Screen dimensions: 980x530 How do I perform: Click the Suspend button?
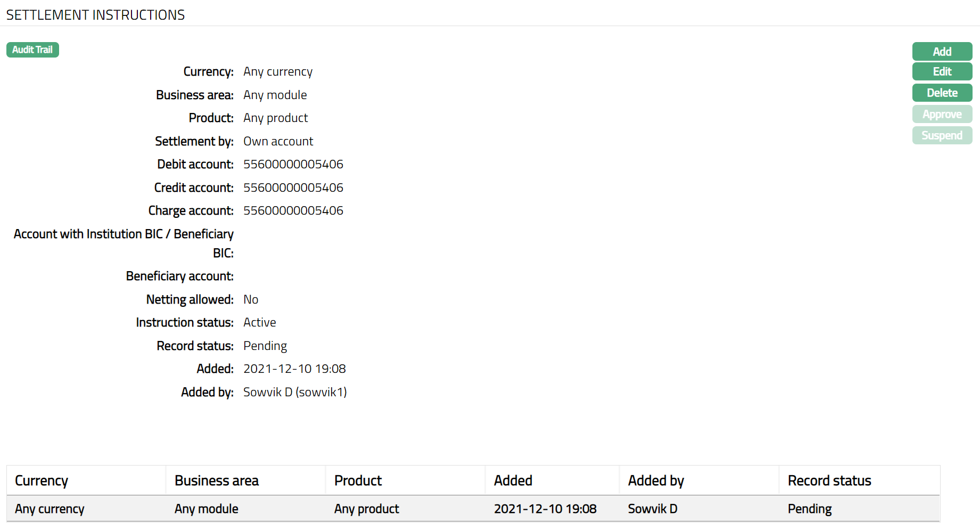[942, 135]
